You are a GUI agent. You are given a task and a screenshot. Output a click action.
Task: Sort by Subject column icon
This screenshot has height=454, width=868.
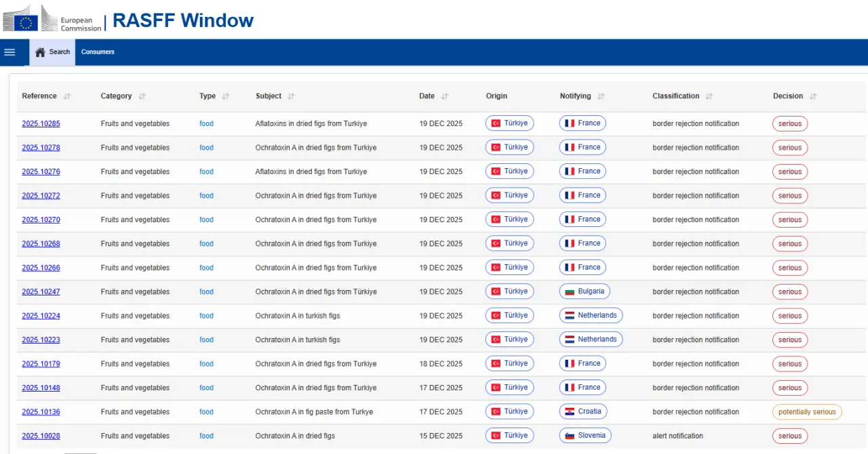[292, 96]
